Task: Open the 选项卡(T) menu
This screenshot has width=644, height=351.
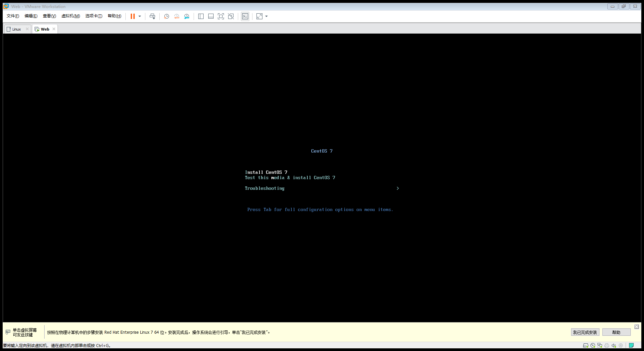Action: pos(94,16)
